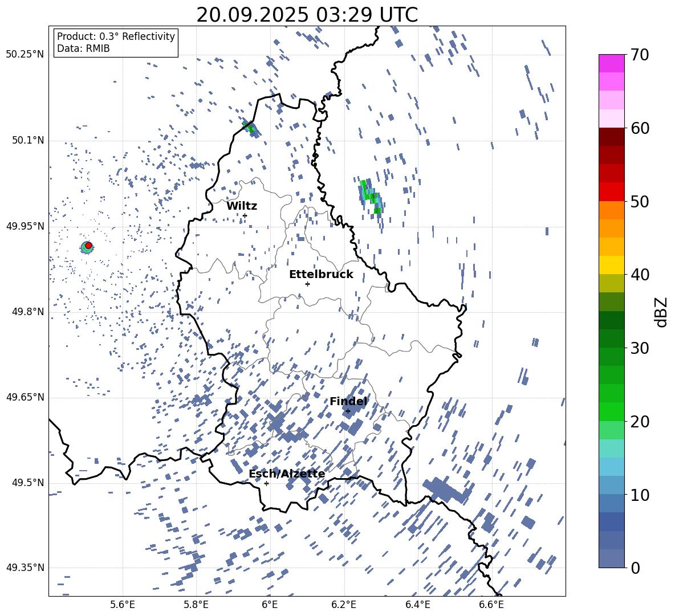Click the dark maroon colorbar swatch below 60
Image resolution: width=675 pixels, height=616 pixels.
click(x=611, y=137)
